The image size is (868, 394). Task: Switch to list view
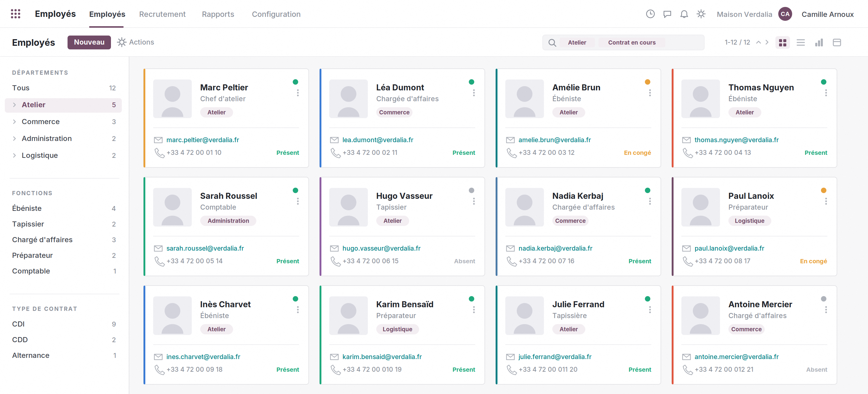point(800,43)
